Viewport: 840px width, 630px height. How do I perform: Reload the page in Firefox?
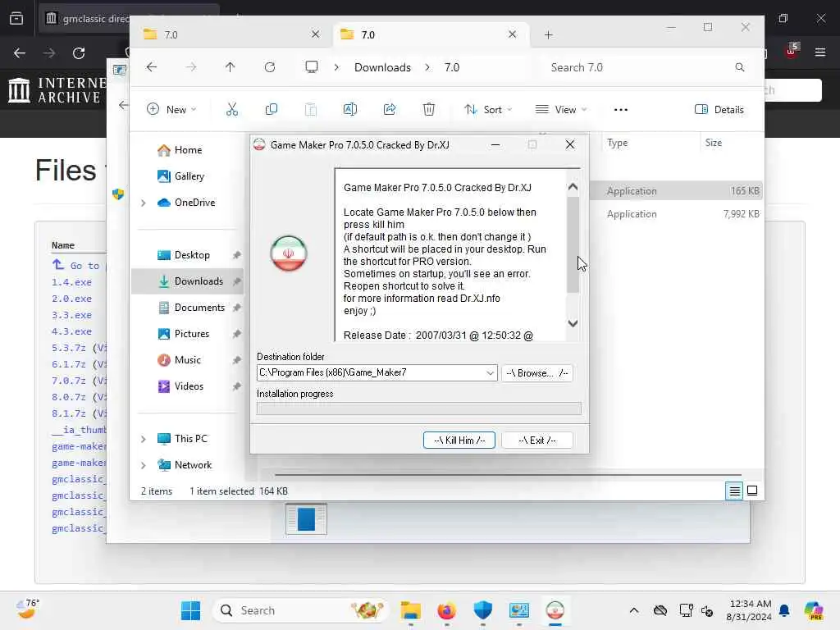point(79,53)
